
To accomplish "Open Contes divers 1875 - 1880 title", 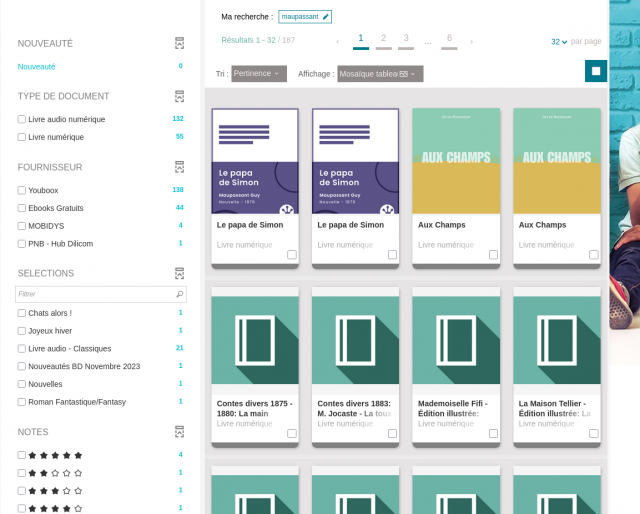I will tap(255, 408).
